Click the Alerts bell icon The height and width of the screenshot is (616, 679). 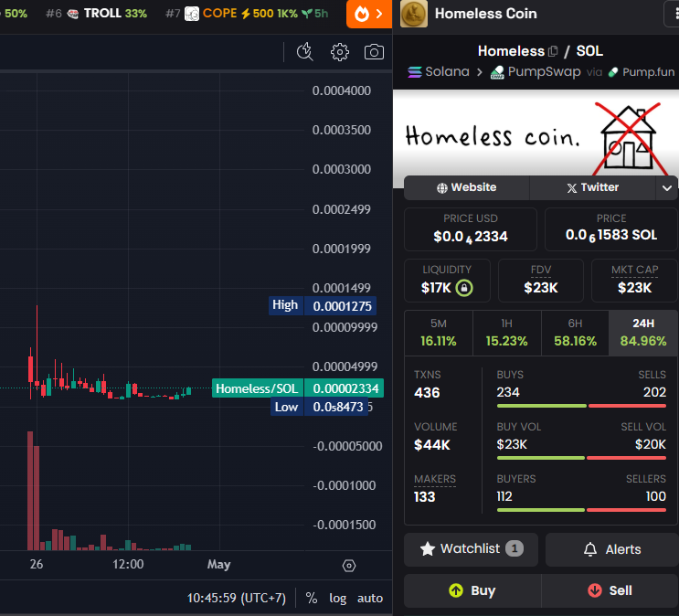(x=589, y=549)
